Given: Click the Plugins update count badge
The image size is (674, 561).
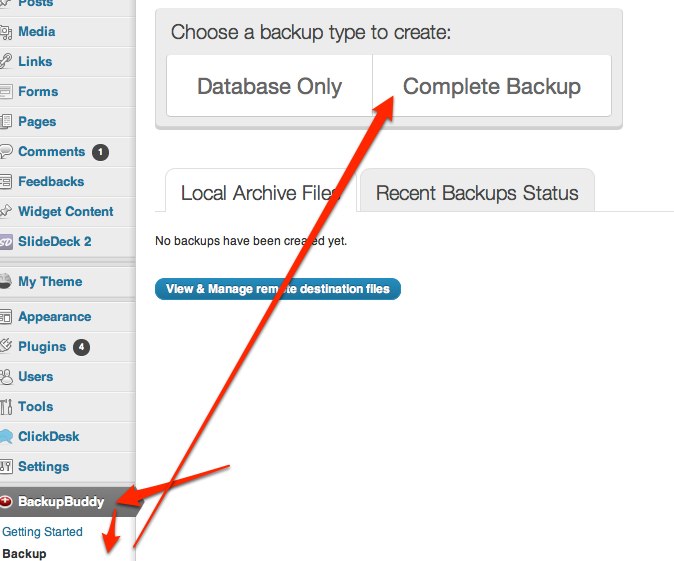Looking at the screenshot, I should point(81,347).
